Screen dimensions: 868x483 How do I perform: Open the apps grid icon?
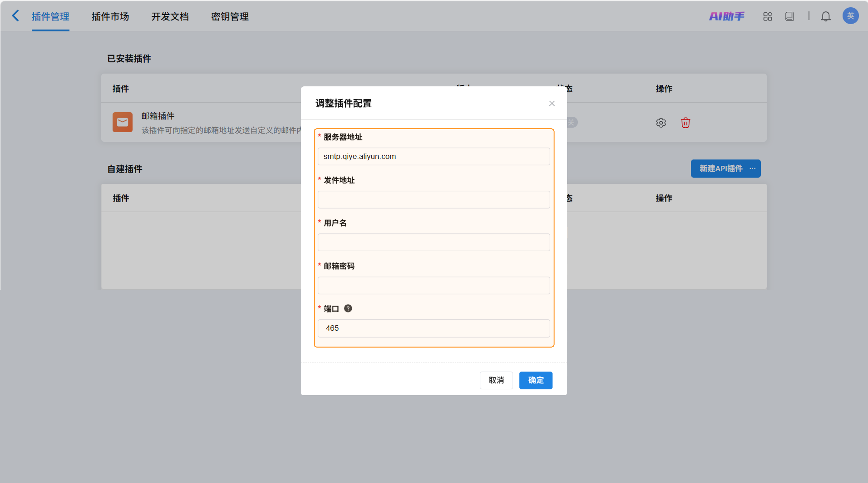(x=768, y=16)
